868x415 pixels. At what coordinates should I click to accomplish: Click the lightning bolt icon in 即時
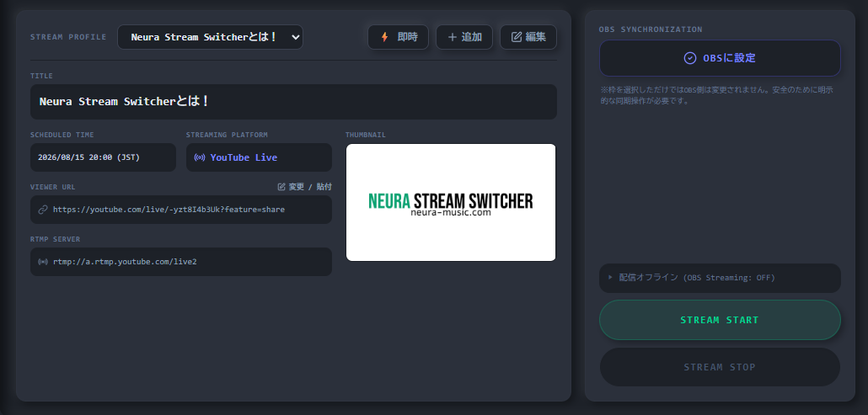[385, 37]
